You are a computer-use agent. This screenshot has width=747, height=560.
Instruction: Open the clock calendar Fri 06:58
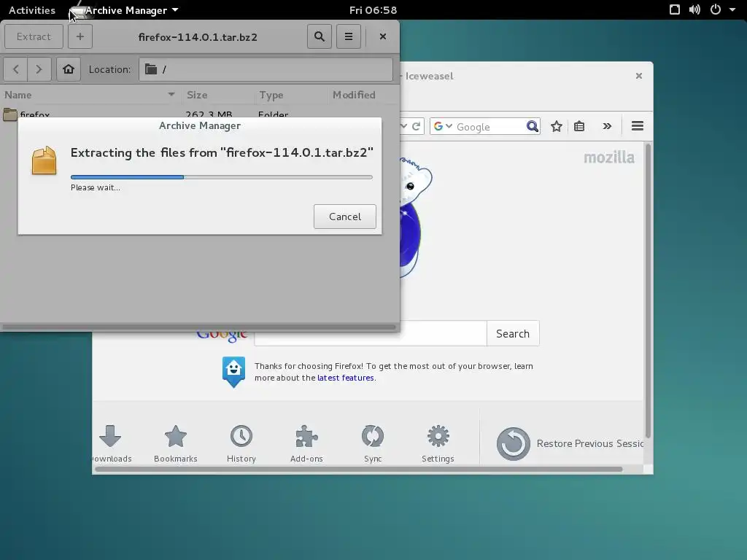pyautogui.click(x=373, y=10)
